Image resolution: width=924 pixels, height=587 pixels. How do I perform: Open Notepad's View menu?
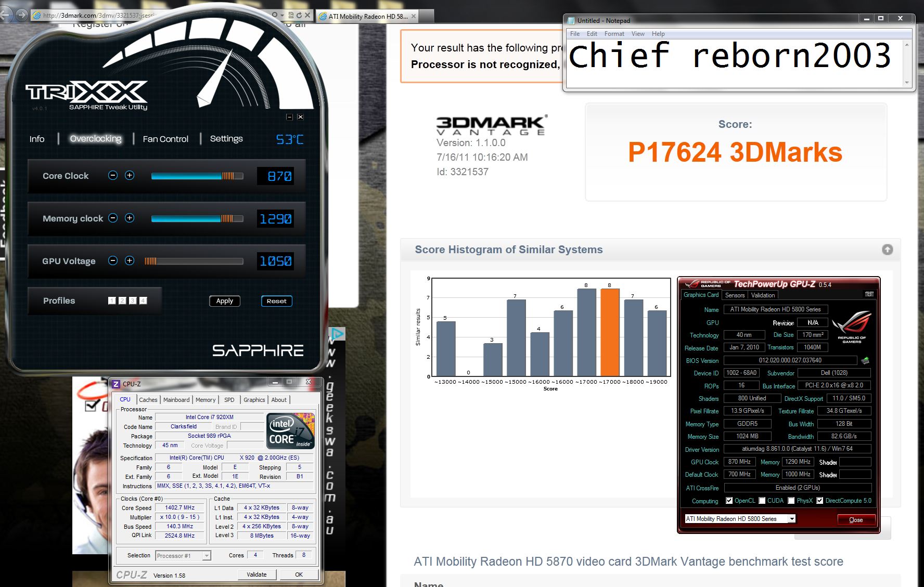click(x=638, y=34)
